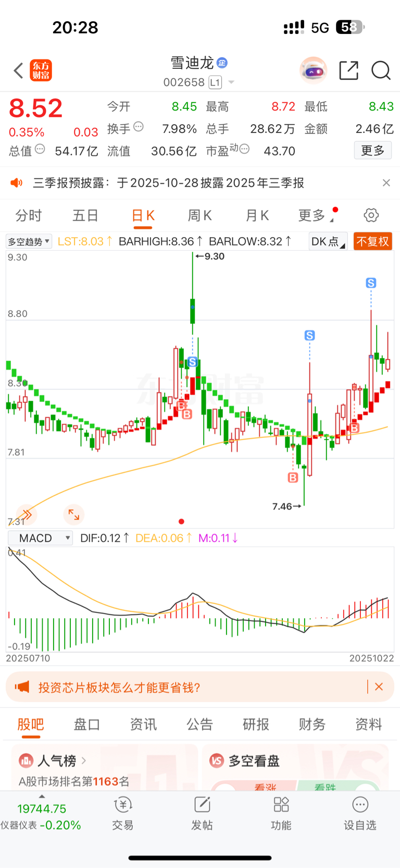The width and height of the screenshot is (400, 868).
Task: Tap the megaphone icon in chip banner
Action: tap(22, 687)
